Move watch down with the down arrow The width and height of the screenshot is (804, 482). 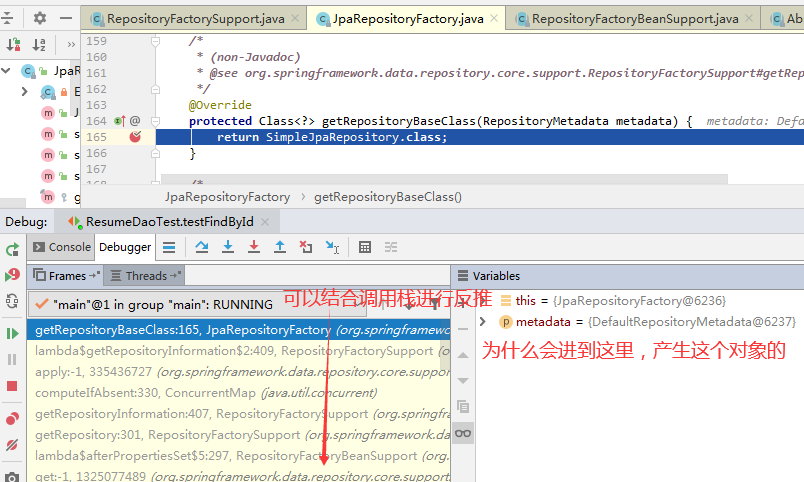463,380
